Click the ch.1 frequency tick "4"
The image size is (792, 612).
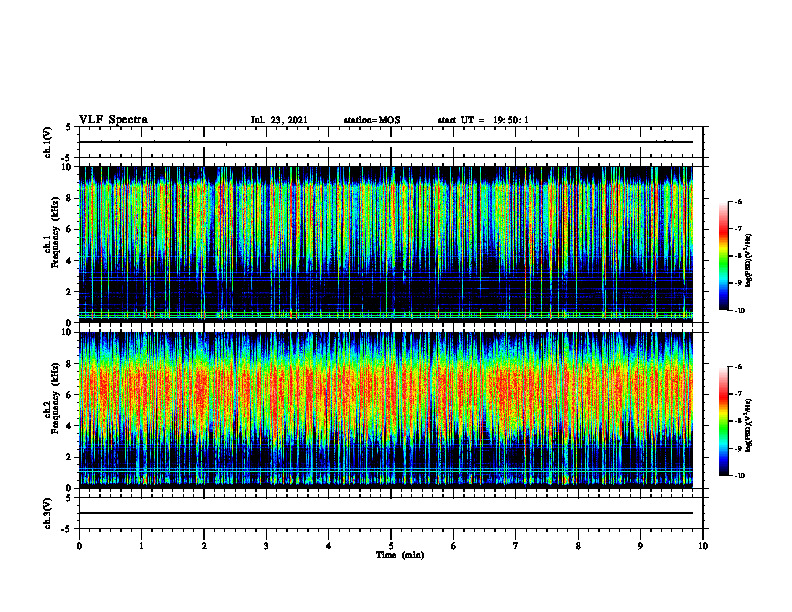[70, 261]
